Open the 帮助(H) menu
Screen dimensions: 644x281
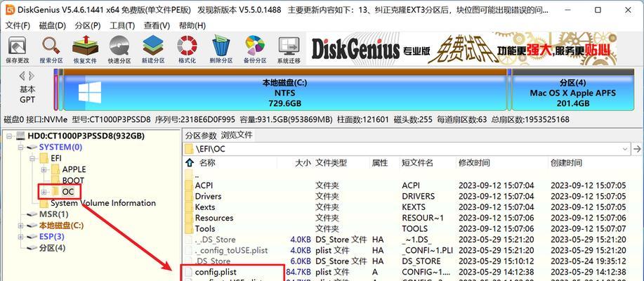[x=192, y=25]
